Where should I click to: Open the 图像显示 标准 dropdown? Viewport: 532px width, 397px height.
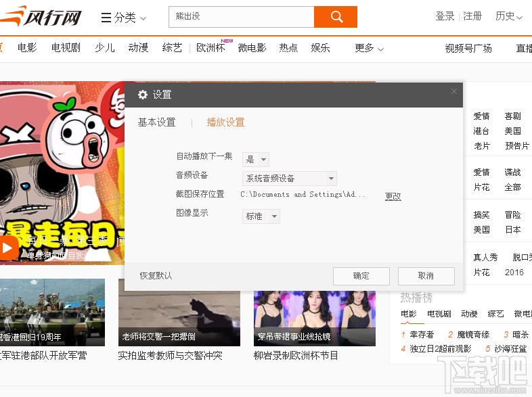pos(261,216)
